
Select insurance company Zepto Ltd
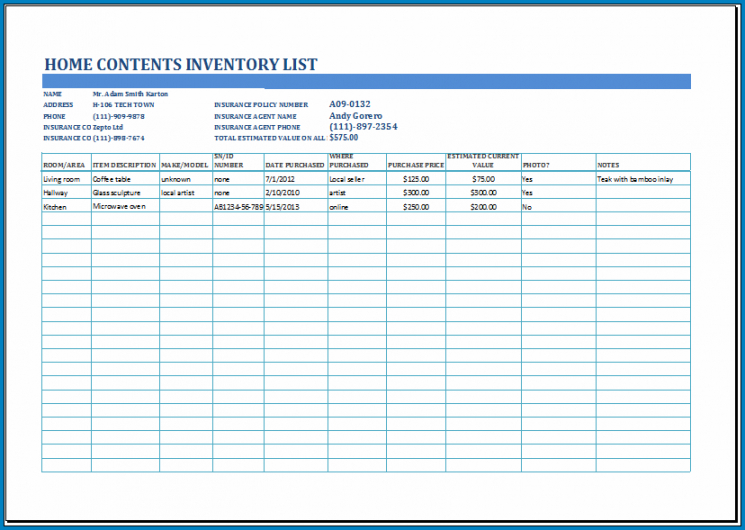[108, 127]
